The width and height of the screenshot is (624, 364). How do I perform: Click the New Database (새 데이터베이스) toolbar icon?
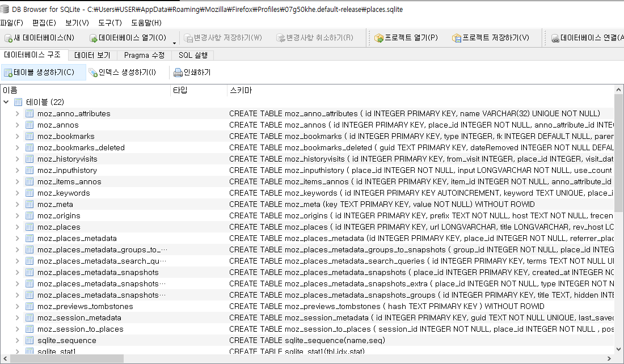(x=9, y=38)
